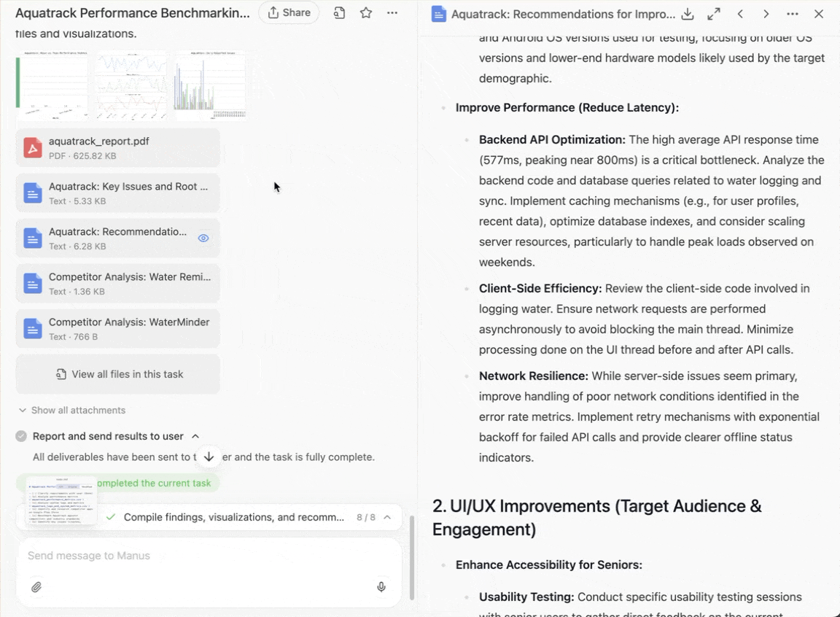Star this task as favorite
This screenshot has height=617, width=840.
[x=366, y=13]
